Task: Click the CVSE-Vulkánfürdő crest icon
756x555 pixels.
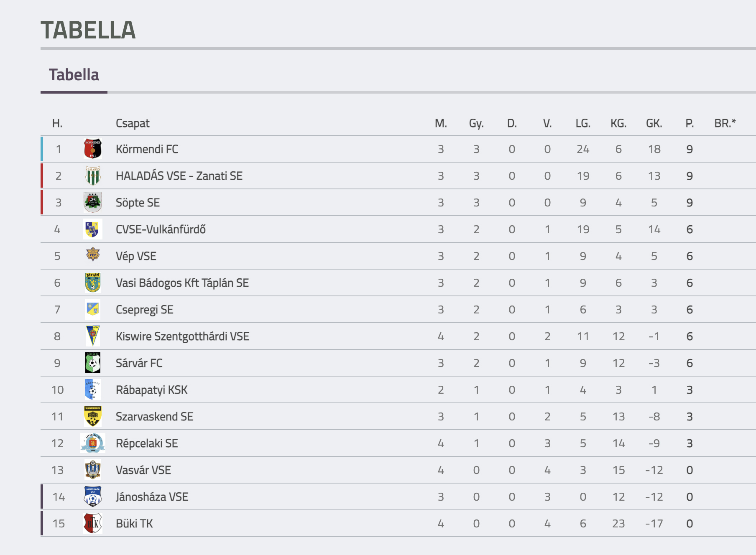Action: (x=93, y=229)
